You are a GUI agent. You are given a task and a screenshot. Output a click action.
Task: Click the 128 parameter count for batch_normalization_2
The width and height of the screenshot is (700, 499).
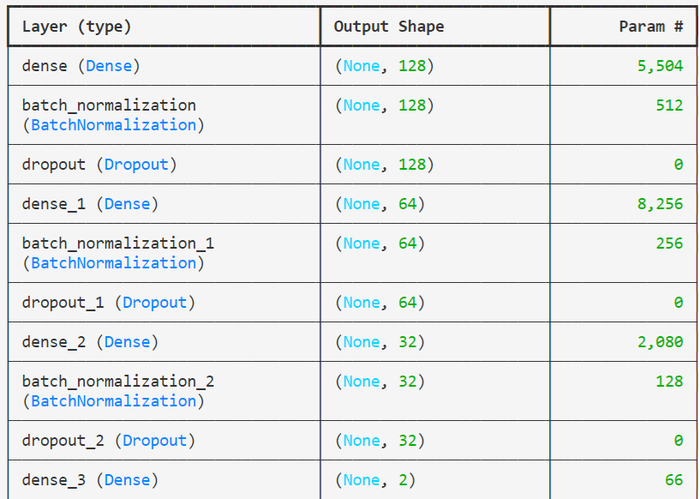click(669, 381)
